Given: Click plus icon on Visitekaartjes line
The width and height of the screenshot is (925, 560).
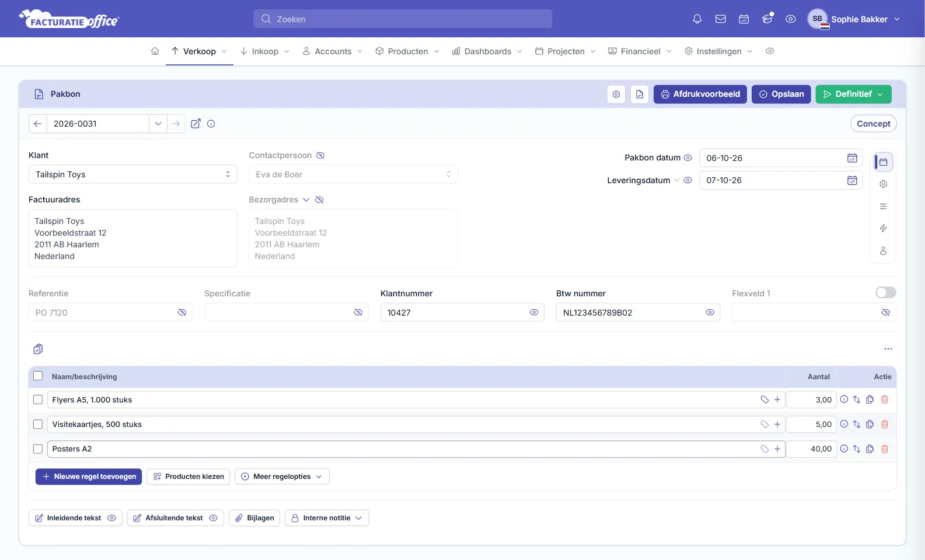Looking at the screenshot, I should tap(777, 425).
